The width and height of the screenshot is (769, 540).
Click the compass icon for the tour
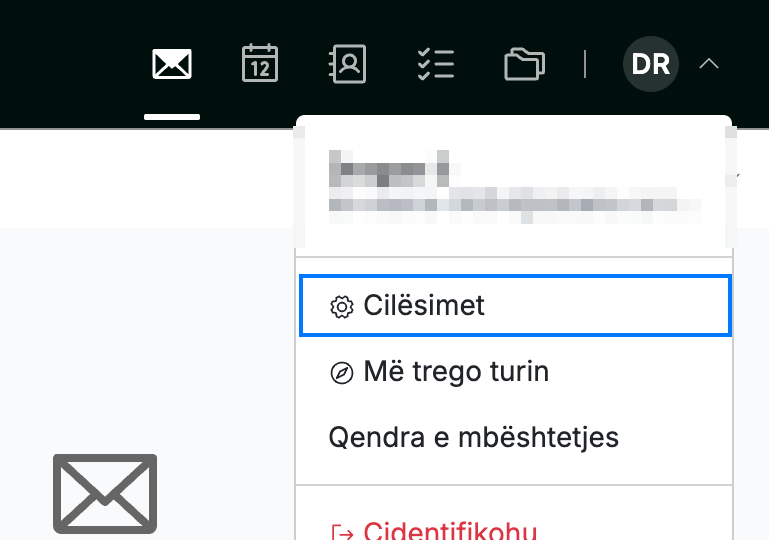click(342, 373)
